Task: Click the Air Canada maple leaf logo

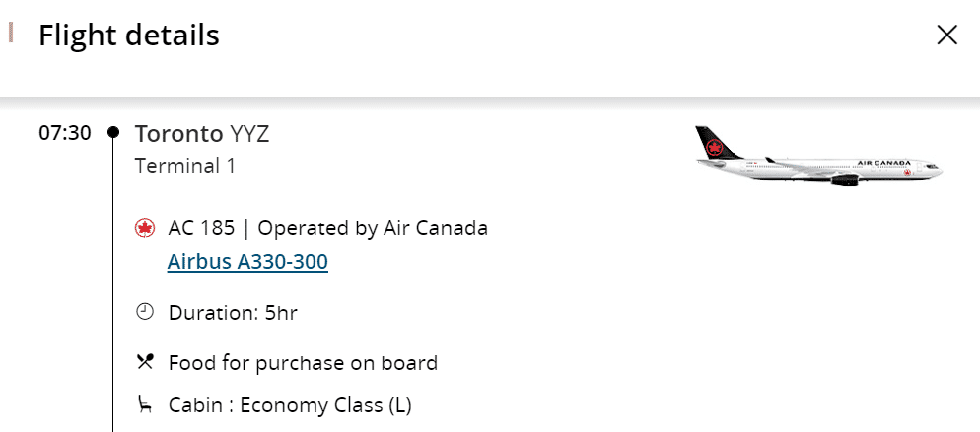Action: 145,229
